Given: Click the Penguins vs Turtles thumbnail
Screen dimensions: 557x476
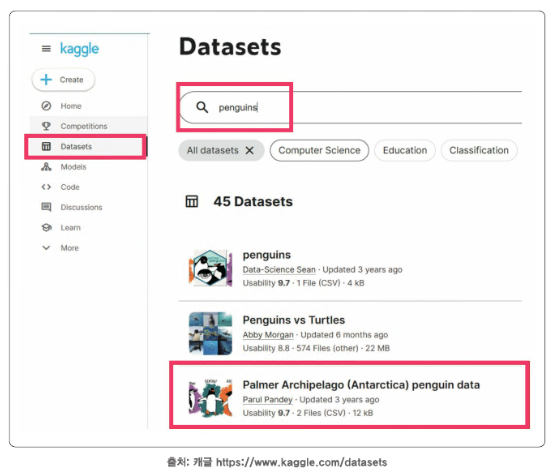Looking at the screenshot, I should 210,334.
